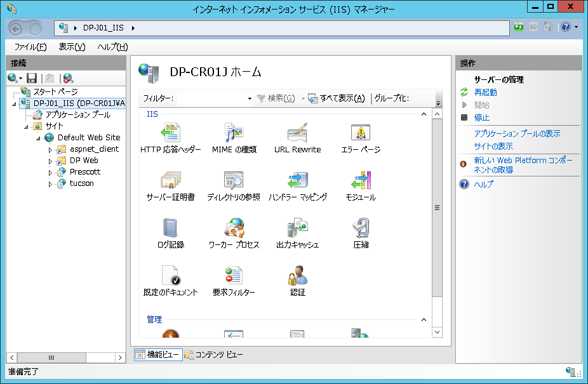Open the エラー ページ feature
The image size is (588, 384).
pos(361,138)
